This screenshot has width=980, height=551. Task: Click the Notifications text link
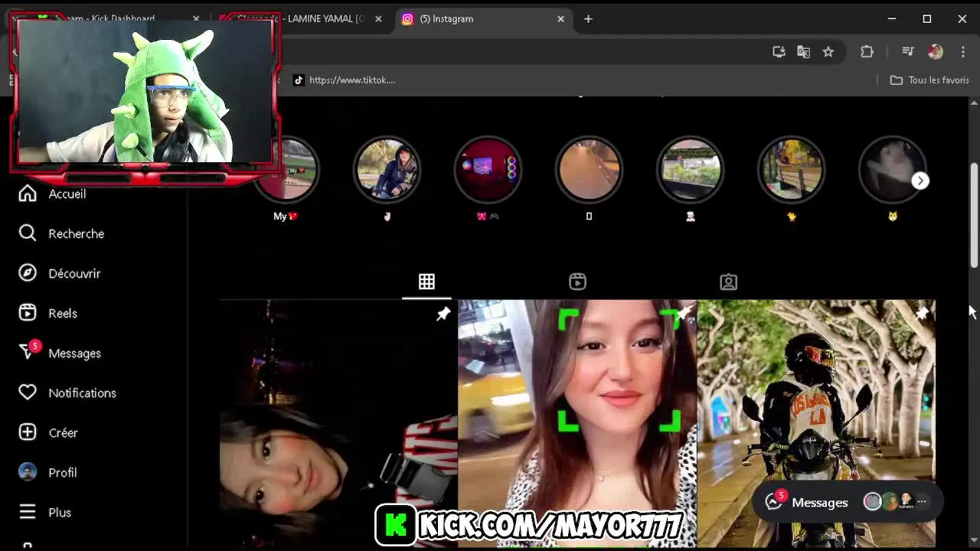tap(83, 393)
